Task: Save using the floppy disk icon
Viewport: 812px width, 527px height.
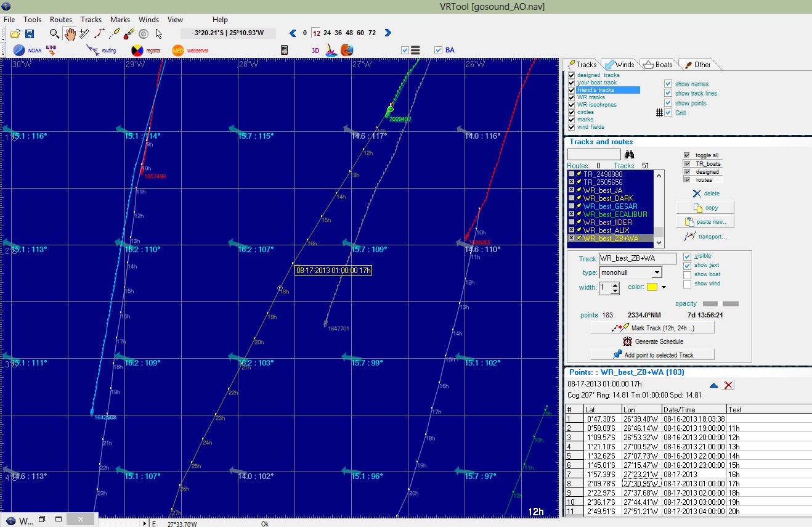Action: [30, 34]
